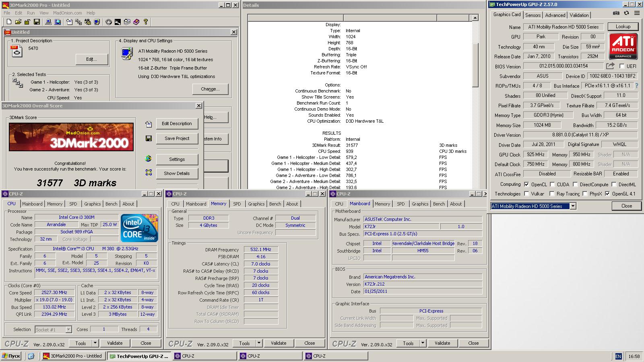Viewport: 644px width, 362px height.
Task: Click the floppy disk Save icon in 3DMark2000 toolbar
Action: tap(37, 22)
